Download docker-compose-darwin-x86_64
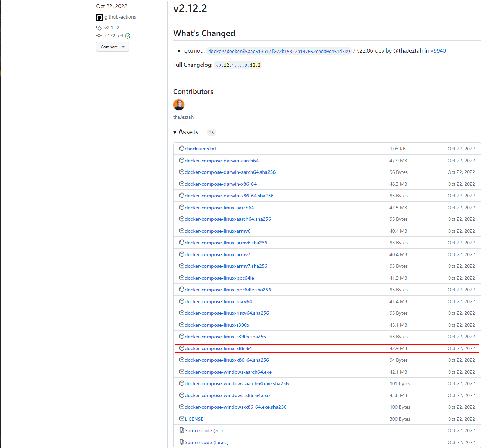488x448 pixels. click(221, 184)
